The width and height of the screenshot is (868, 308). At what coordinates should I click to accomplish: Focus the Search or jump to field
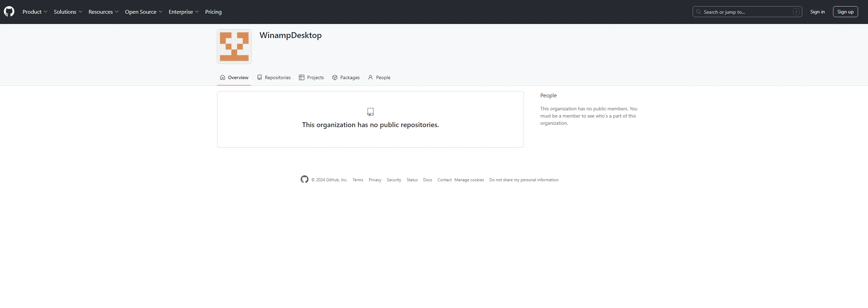[x=747, y=12]
